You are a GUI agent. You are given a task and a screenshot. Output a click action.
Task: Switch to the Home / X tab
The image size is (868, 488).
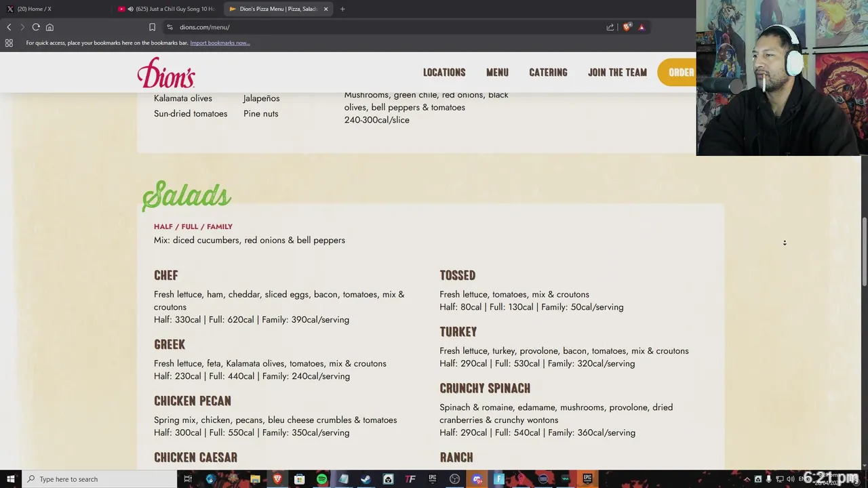[x=54, y=9]
